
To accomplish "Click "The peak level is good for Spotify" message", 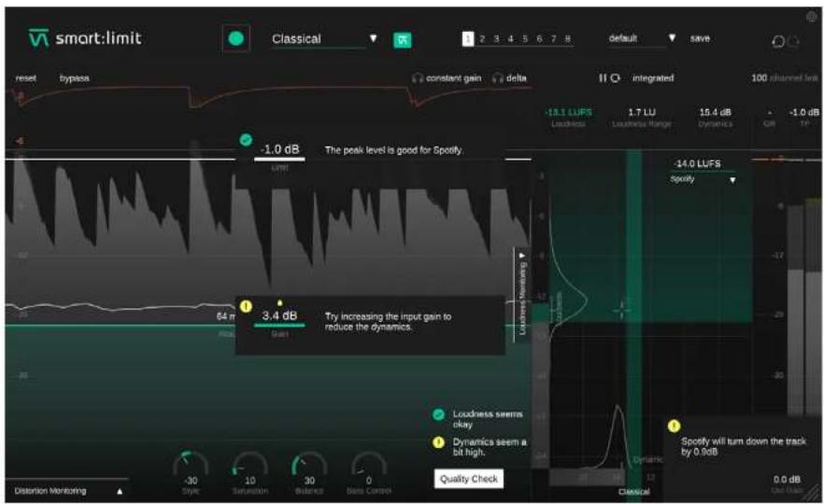I will click(x=394, y=150).
